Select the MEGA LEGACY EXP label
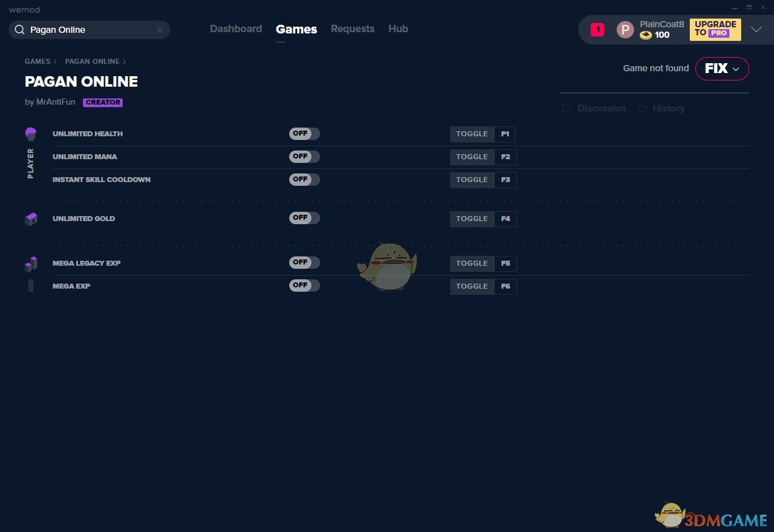Screen dimensions: 774x532 point(87,263)
